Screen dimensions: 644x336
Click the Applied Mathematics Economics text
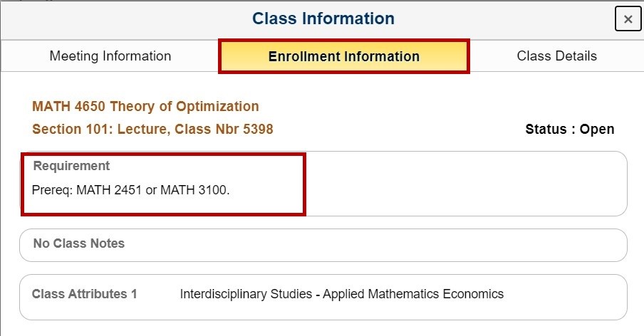413,294
